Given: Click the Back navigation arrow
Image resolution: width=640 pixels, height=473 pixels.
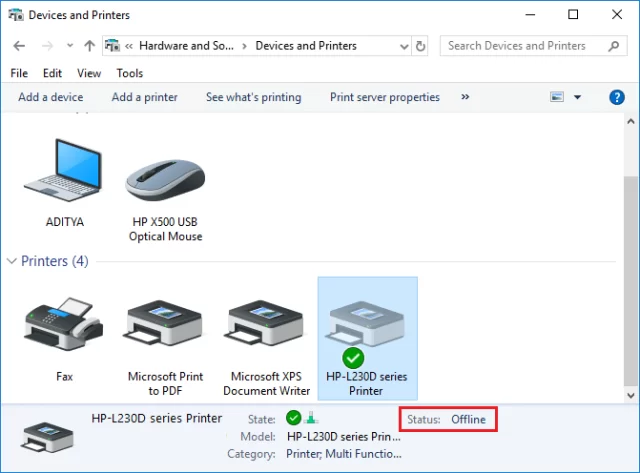Looking at the screenshot, I should click(x=20, y=46).
